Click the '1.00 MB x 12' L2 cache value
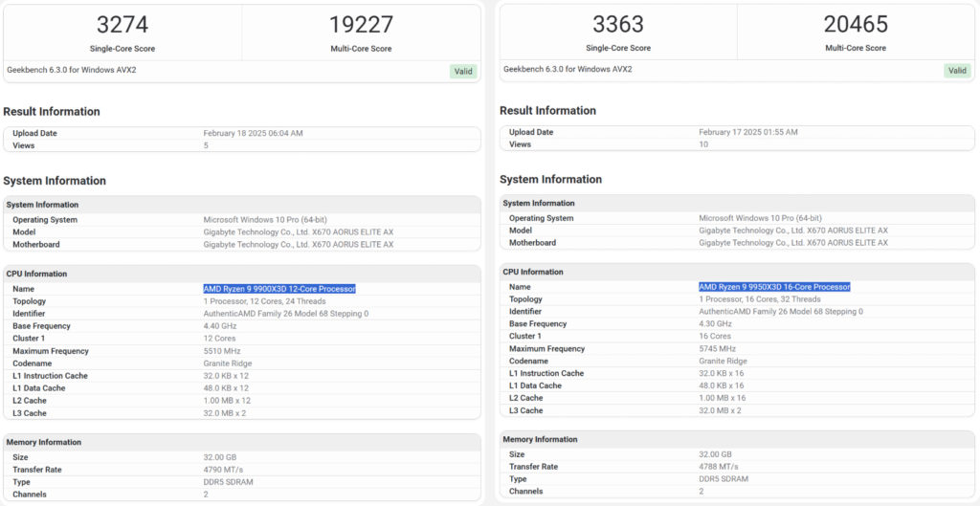Image resolution: width=980 pixels, height=506 pixels. [227, 401]
